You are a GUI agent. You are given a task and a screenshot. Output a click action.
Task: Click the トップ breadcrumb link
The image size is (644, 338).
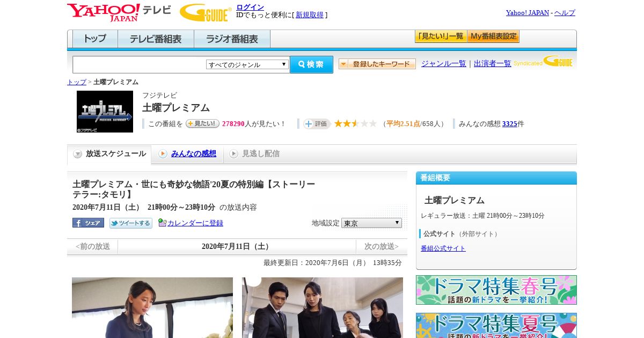point(77,82)
